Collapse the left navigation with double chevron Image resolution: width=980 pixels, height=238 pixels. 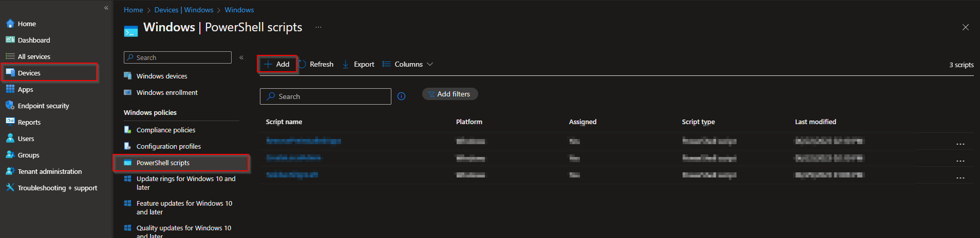pos(106,8)
